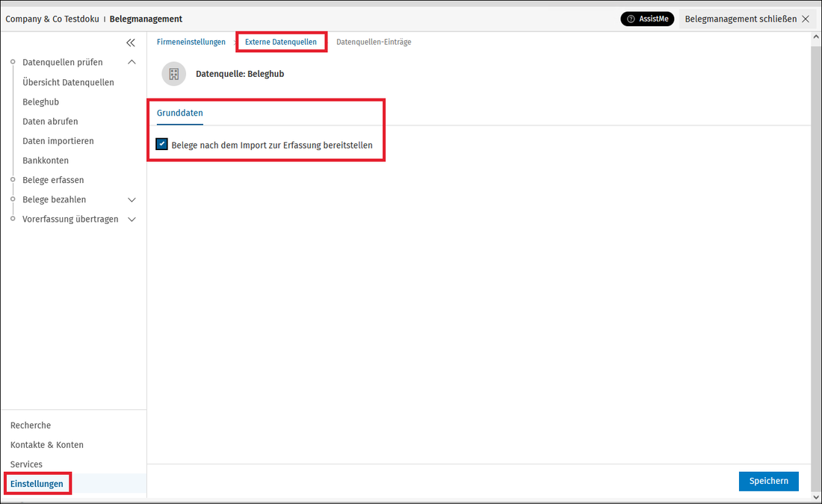This screenshot has width=822, height=504.
Task: Open Services in the bottom menu
Action: [x=26, y=464]
